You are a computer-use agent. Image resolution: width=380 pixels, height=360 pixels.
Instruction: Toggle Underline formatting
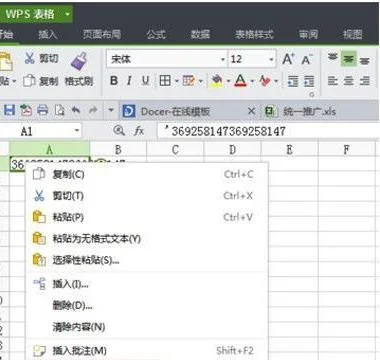tap(145, 81)
